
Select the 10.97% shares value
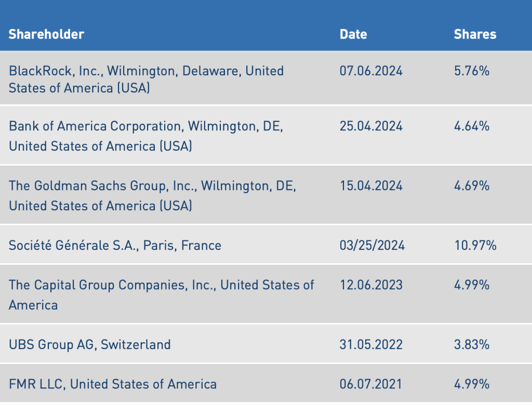point(475,245)
